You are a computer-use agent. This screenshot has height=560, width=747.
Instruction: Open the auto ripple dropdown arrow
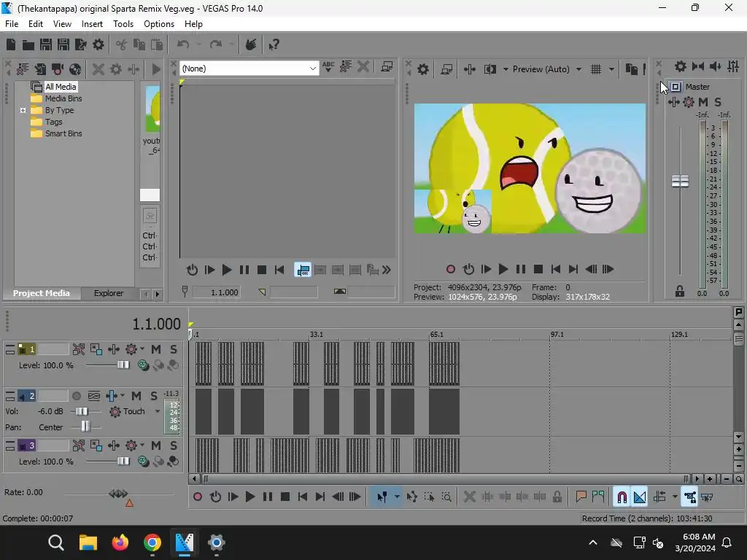675,497
